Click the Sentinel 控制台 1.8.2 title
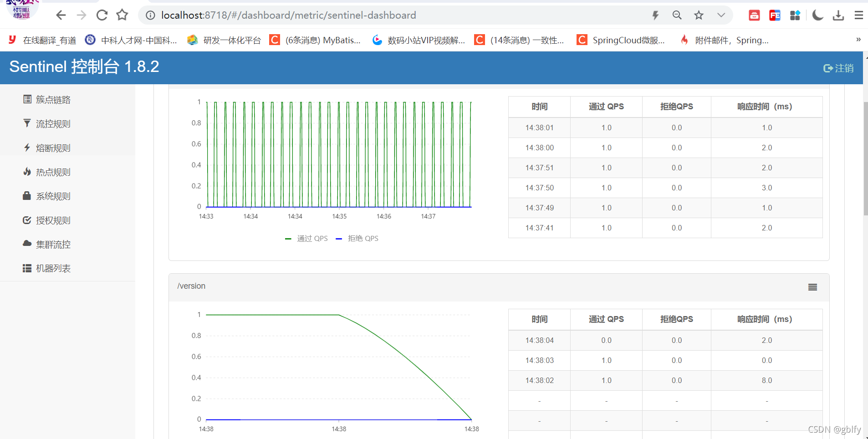 tap(84, 67)
